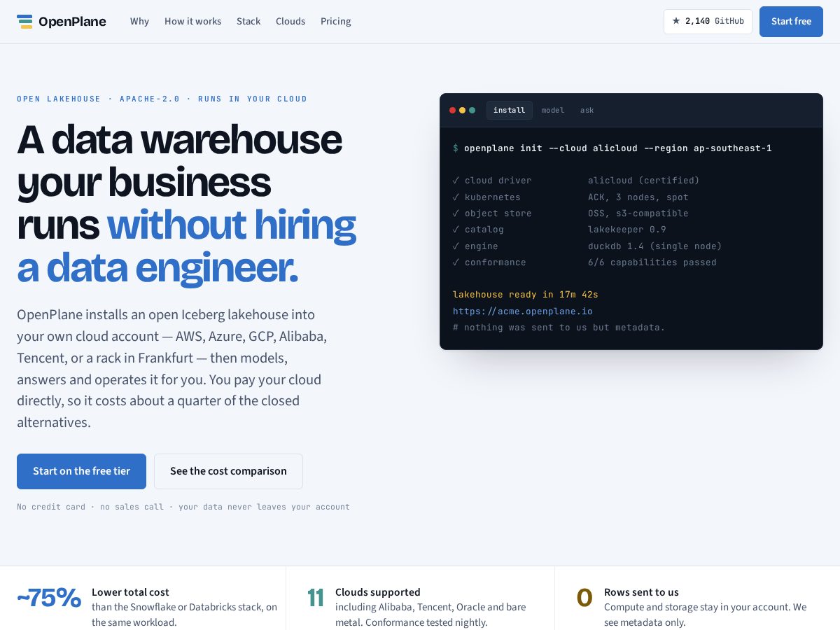Click the 6/6 capabilities passed value
840x630 pixels.
[x=652, y=262]
